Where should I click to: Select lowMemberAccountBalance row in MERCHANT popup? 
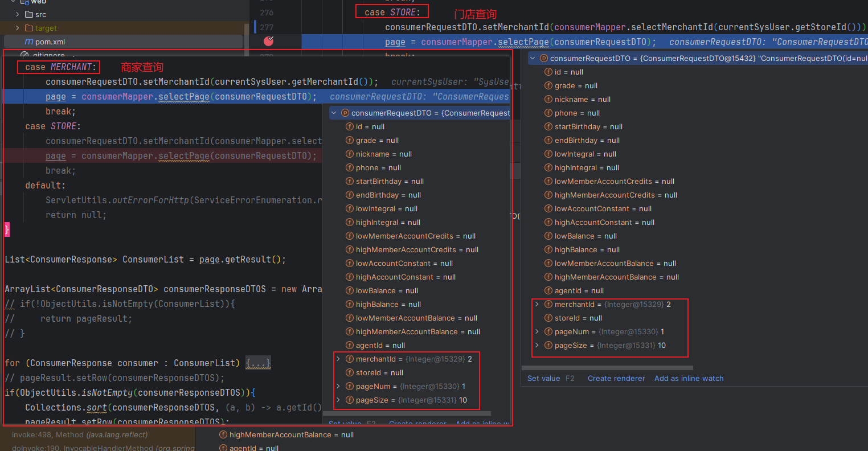click(416, 318)
